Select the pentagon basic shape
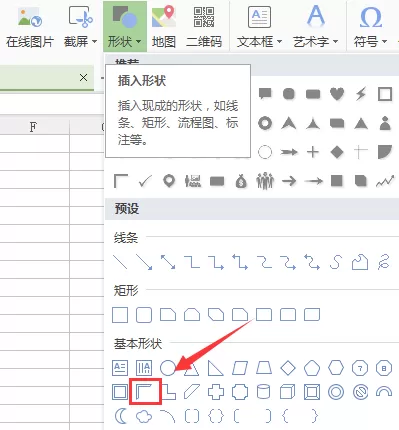 (x=312, y=368)
